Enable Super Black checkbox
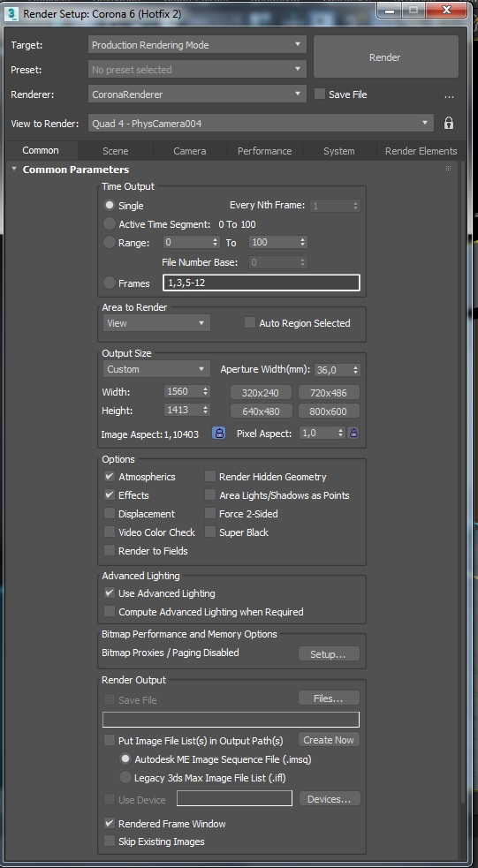The width and height of the screenshot is (478, 868). tap(210, 532)
